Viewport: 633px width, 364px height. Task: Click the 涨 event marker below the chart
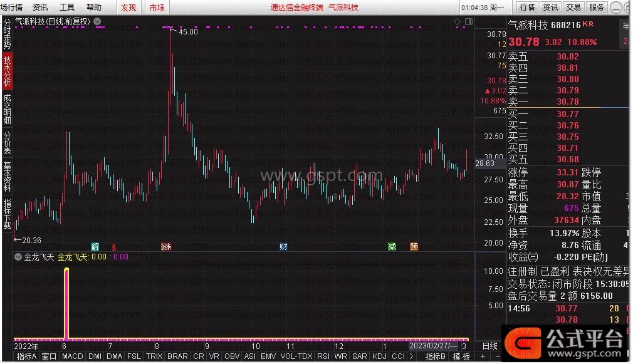(166, 247)
